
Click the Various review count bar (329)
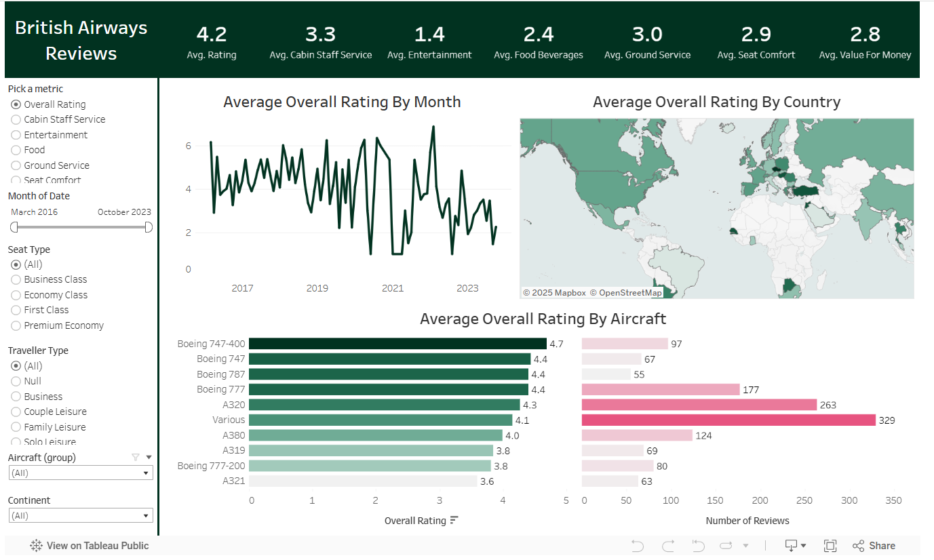(729, 420)
